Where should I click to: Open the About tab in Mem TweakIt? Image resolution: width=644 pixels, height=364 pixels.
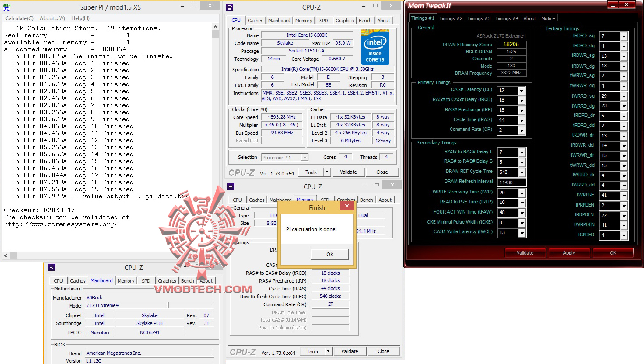530,18
